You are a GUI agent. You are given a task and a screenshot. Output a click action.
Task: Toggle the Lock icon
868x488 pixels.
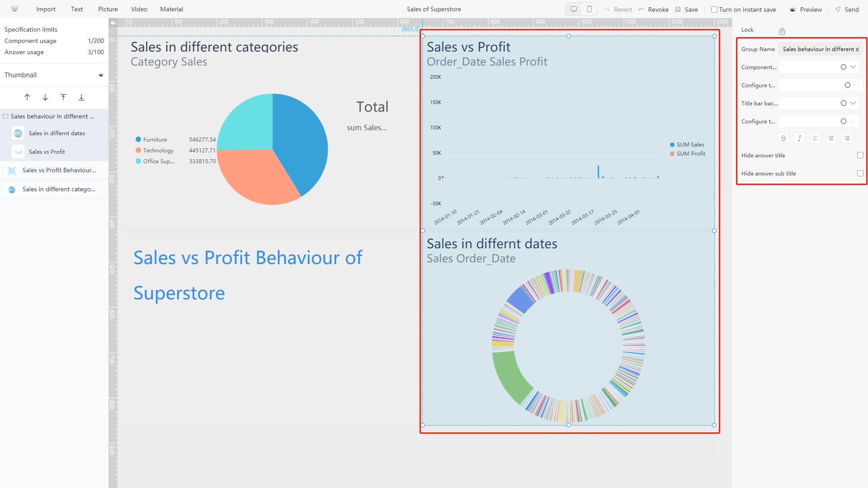click(x=782, y=31)
